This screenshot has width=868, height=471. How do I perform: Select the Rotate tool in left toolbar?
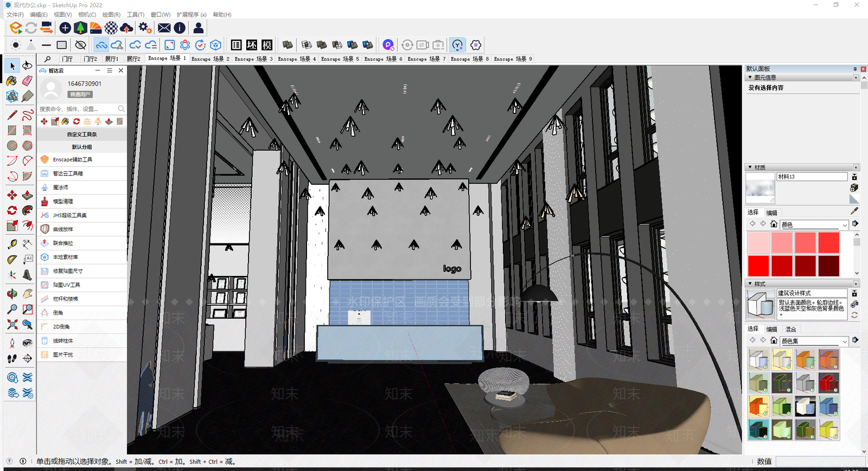pyautogui.click(x=12, y=210)
